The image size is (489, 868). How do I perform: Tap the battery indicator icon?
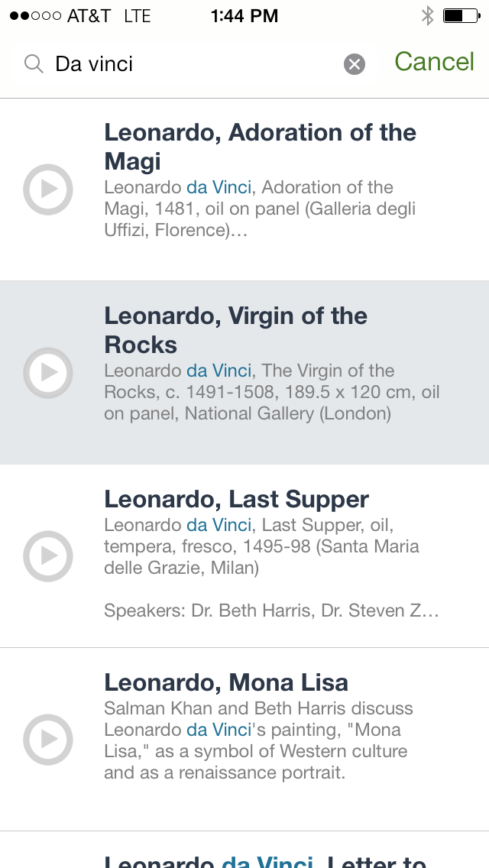tap(461, 16)
